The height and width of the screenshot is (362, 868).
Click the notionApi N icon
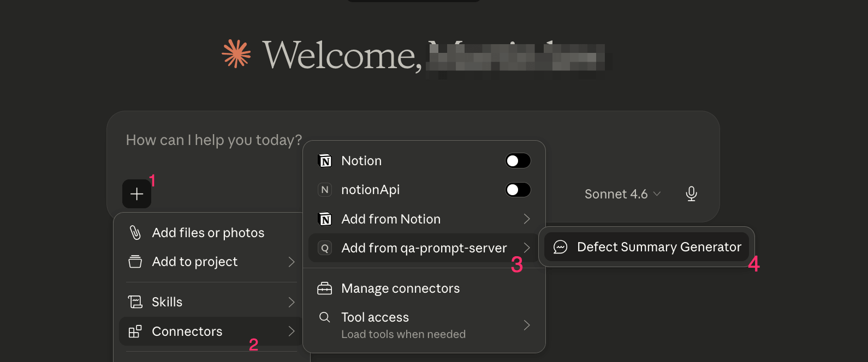click(x=325, y=190)
